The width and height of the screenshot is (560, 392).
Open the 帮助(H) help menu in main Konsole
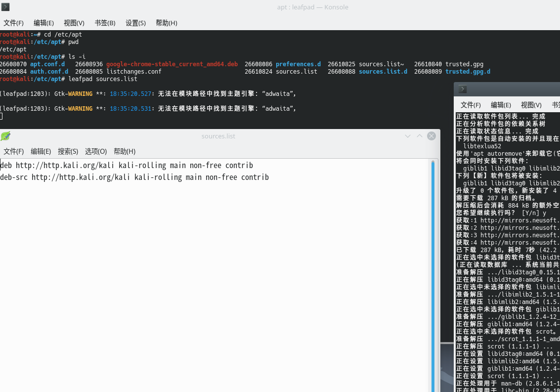[167, 23]
